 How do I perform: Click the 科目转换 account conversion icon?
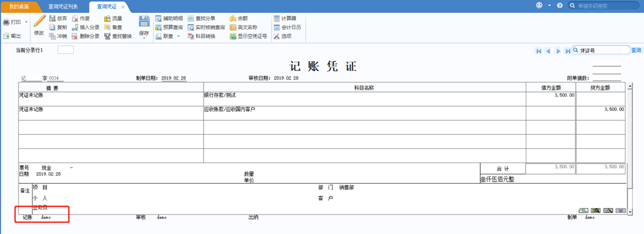coord(191,36)
